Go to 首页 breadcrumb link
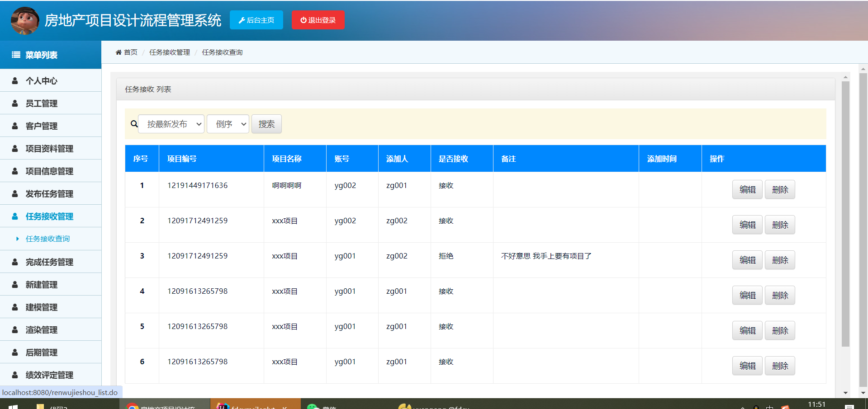The height and width of the screenshot is (409, 868). point(131,52)
